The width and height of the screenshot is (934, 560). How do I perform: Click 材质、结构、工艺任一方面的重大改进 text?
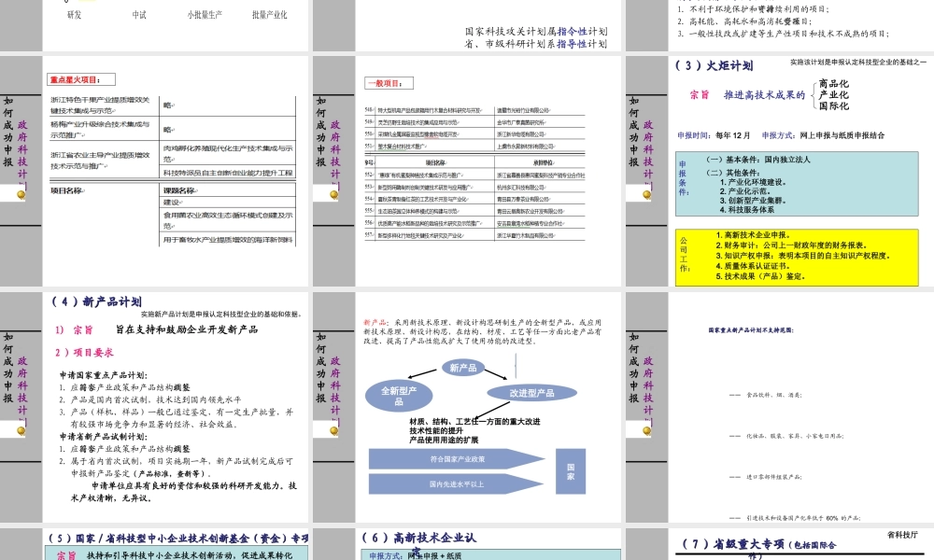tap(474, 421)
